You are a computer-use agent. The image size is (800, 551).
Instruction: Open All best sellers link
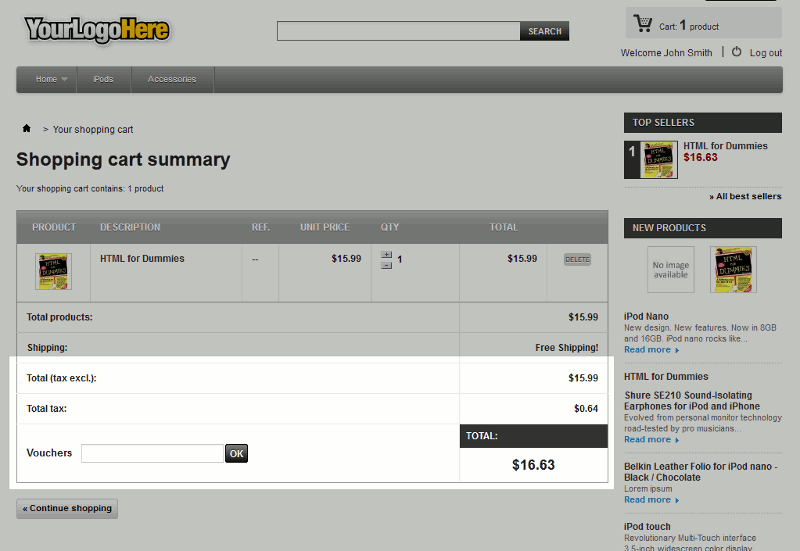(x=745, y=196)
